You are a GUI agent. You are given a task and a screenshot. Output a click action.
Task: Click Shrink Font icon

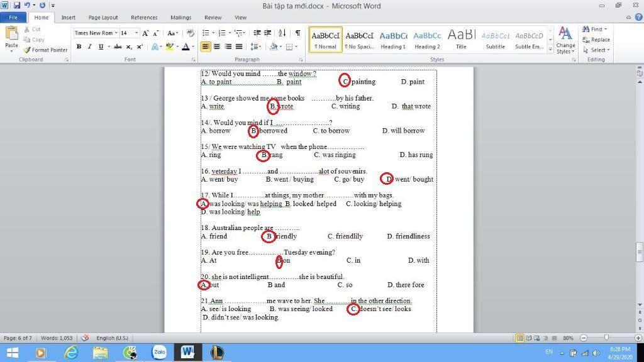click(x=156, y=33)
